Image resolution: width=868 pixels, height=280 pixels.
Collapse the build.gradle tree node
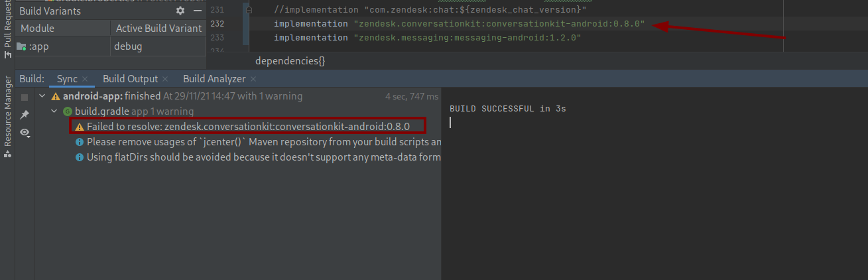(x=54, y=111)
